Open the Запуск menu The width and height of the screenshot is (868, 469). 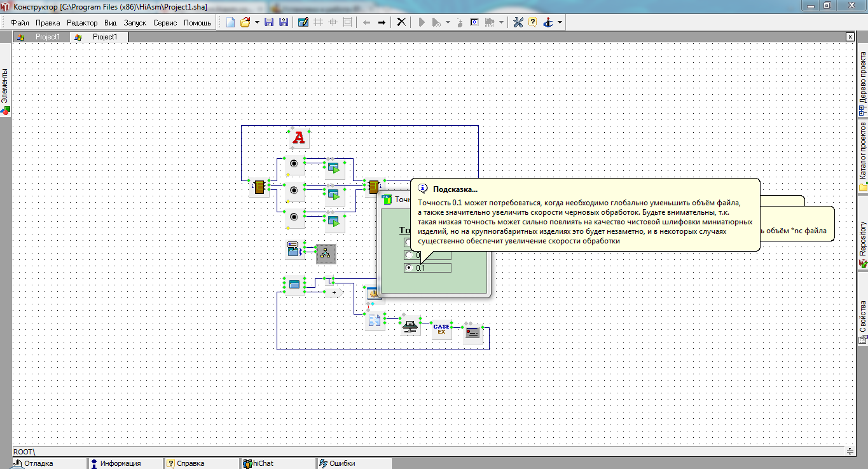pyautogui.click(x=135, y=23)
